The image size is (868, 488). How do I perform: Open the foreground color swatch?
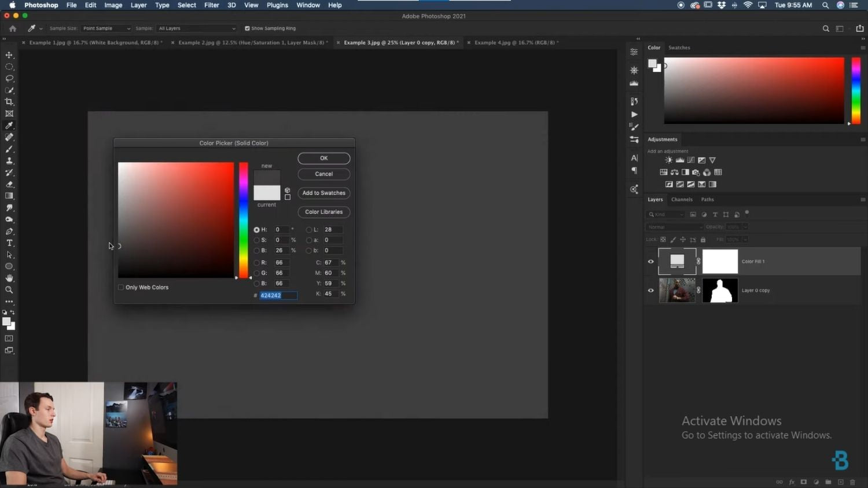[6, 321]
